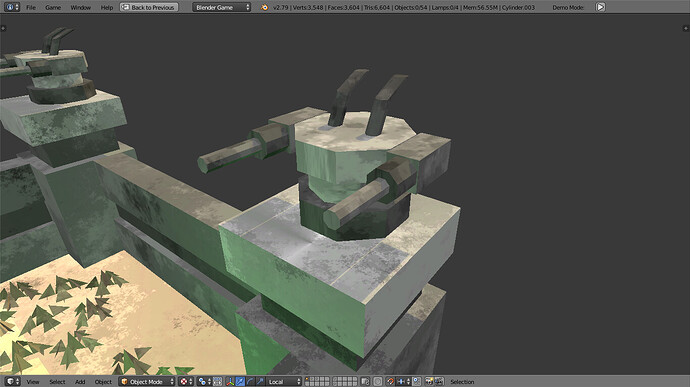The width and height of the screenshot is (690, 387).
Task: Click the Objects:0/54 statistic text
Action: [411, 7]
